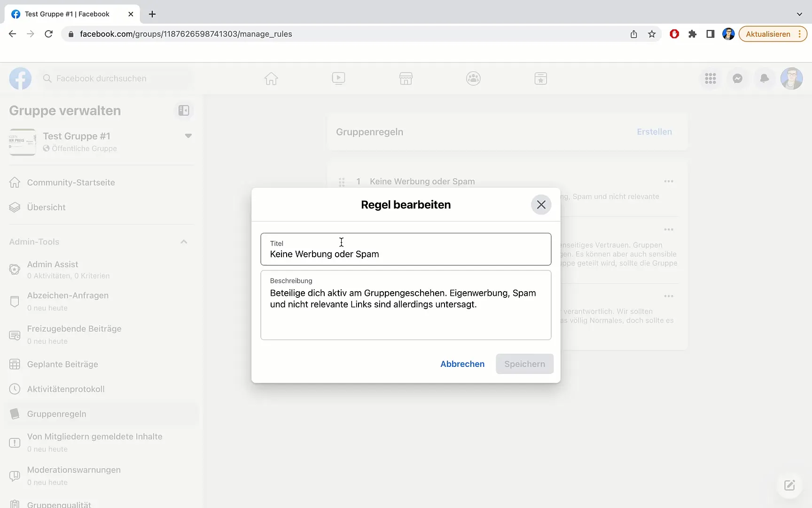Expand the Test Gruppe #1 dropdown arrow
The image size is (812, 508).
point(188,136)
